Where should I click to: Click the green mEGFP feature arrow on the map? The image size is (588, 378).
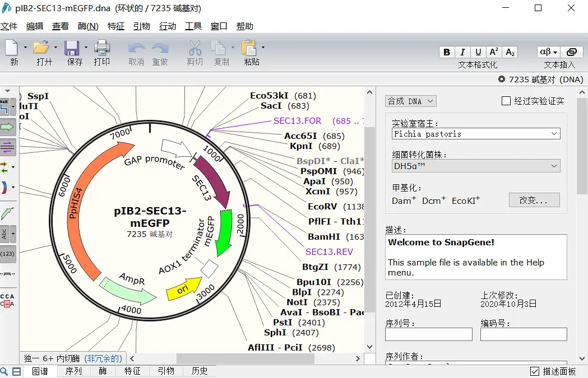(224, 233)
